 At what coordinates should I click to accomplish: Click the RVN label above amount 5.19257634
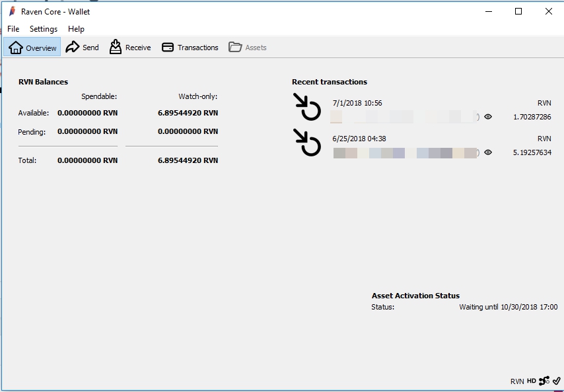coord(544,139)
